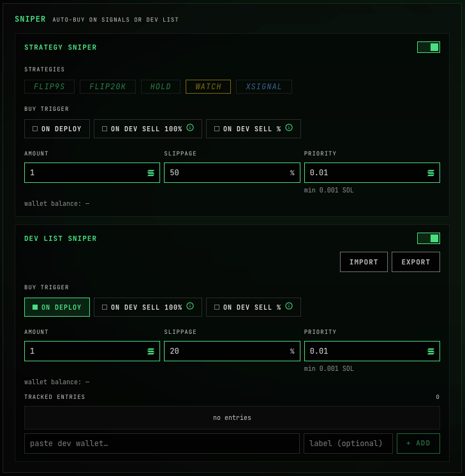
Task: Edit the Strategy Sniper Amount field
Action: [92, 173]
